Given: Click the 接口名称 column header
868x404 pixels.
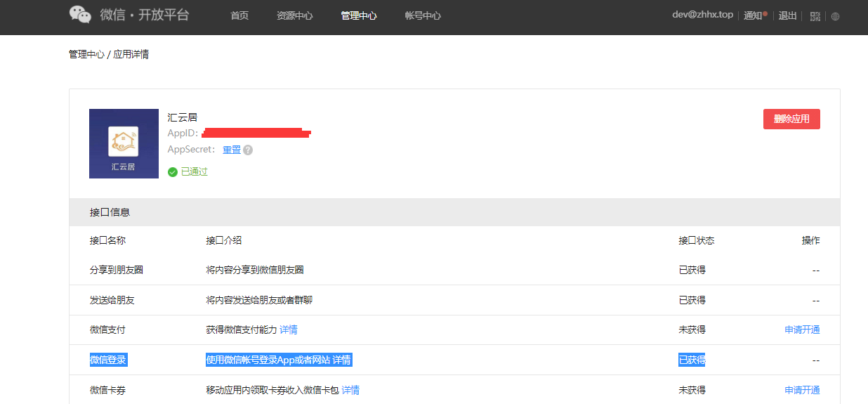Looking at the screenshot, I should 107,240.
